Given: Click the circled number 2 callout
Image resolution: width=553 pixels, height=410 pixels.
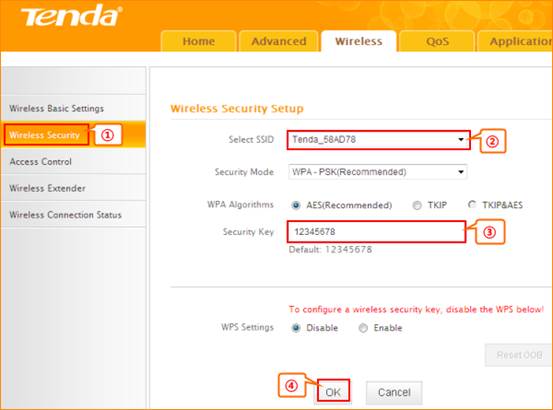Looking at the screenshot, I should pos(492,141).
